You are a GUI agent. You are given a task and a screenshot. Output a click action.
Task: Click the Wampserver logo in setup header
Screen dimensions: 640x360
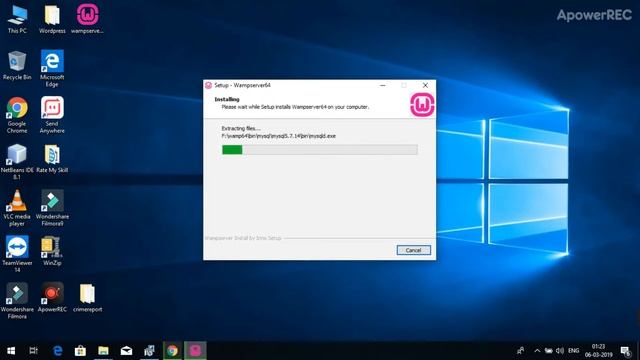(x=422, y=105)
